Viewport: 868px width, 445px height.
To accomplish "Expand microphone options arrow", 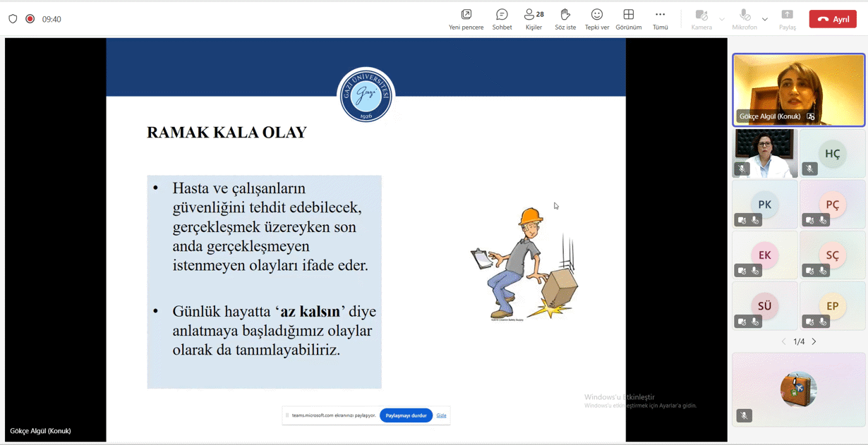I will (x=765, y=19).
